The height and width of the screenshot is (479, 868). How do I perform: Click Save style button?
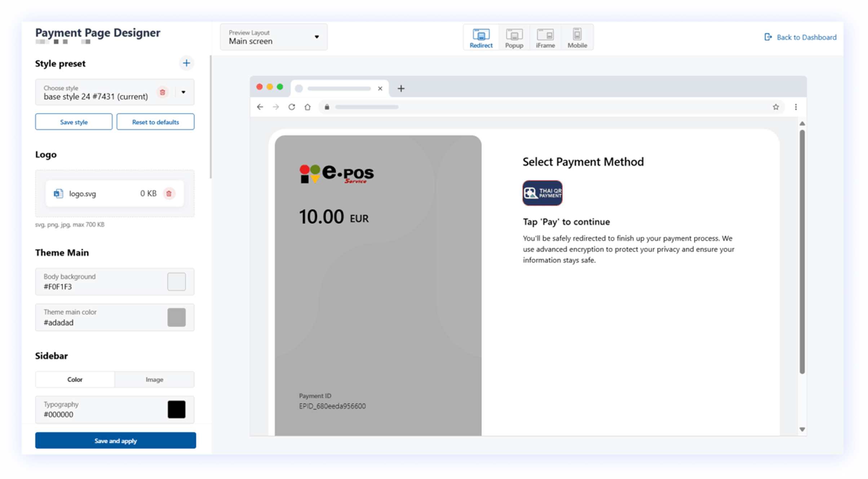[74, 122]
